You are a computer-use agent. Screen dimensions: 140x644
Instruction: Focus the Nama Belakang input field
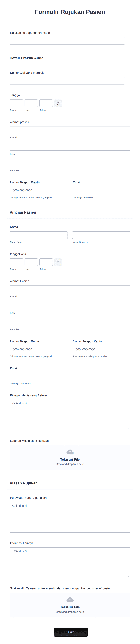point(101,235)
